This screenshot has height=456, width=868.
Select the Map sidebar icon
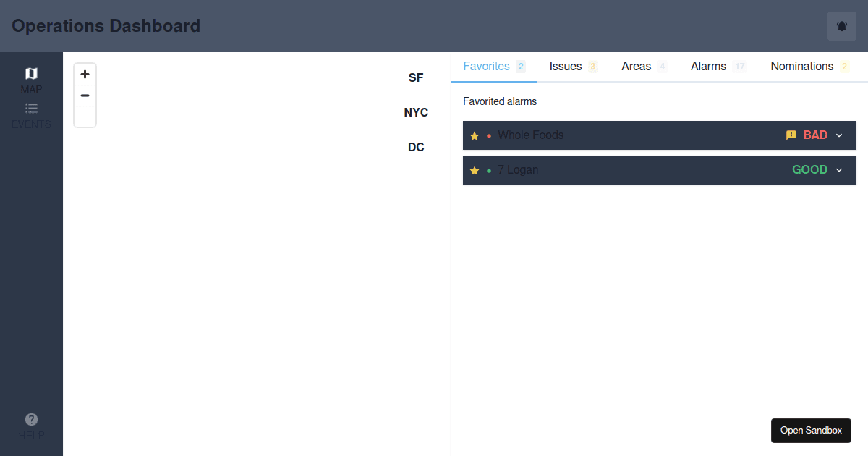pos(31,73)
